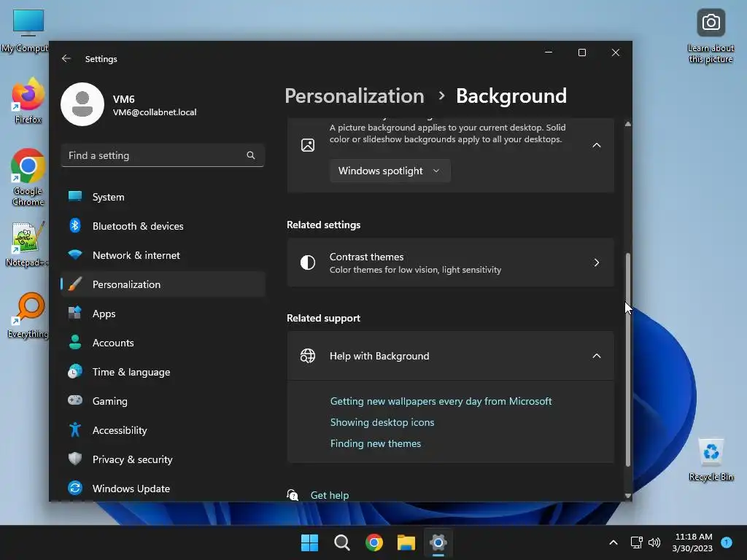Click the volume speaker tray icon
The image size is (747, 560).
coord(654,542)
